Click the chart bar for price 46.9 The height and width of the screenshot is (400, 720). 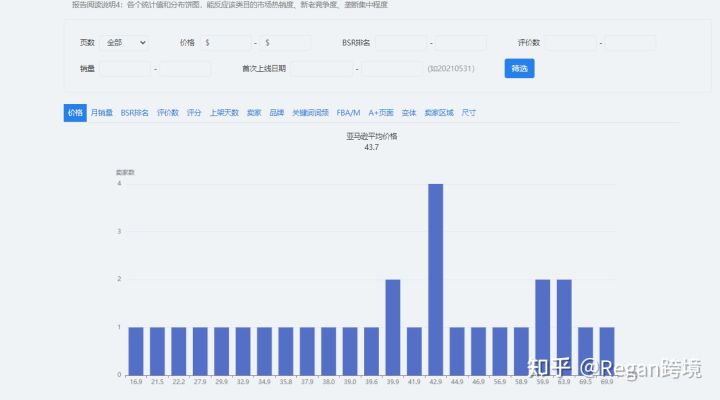pyautogui.click(x=478, y=351)
